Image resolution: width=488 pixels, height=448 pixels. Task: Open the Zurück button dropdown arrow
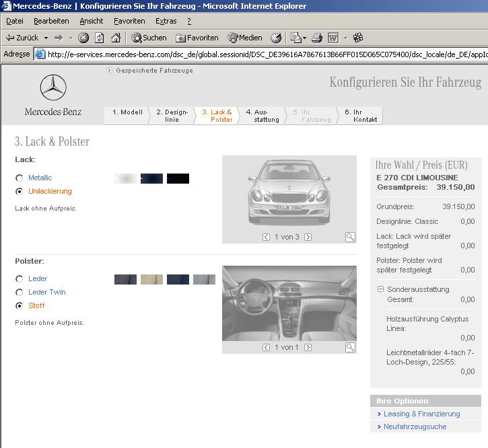pos(46,38)
